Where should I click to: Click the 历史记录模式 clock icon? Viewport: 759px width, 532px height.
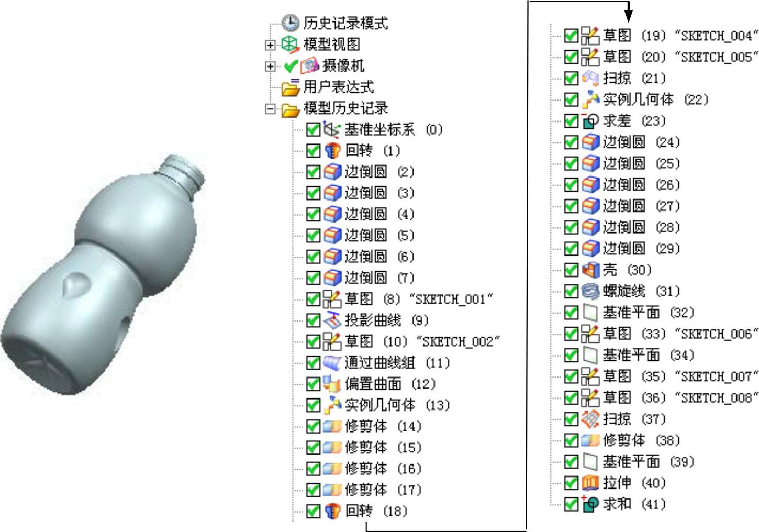[290, 23]
